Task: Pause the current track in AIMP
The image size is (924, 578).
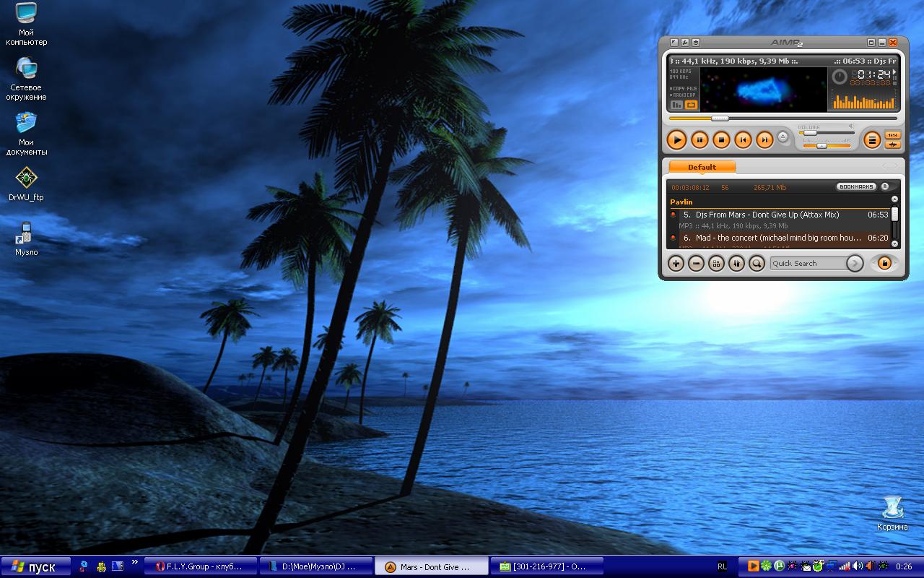Action: click(699, 139)
